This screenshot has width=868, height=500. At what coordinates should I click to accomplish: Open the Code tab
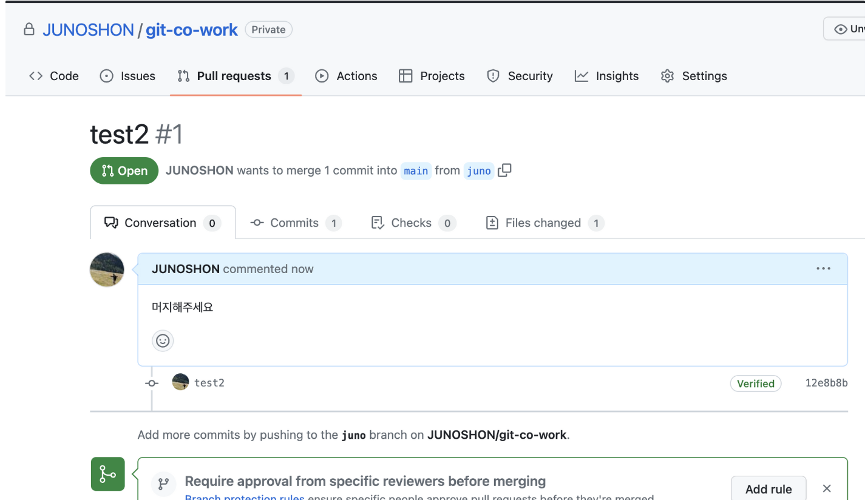pyautogui.click(x=54, y=76)
